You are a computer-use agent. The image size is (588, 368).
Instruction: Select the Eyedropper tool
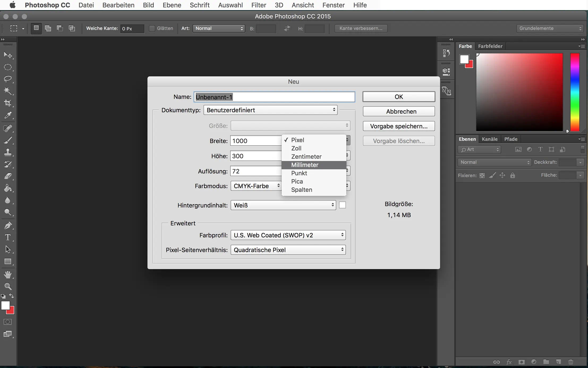(8, 115)
